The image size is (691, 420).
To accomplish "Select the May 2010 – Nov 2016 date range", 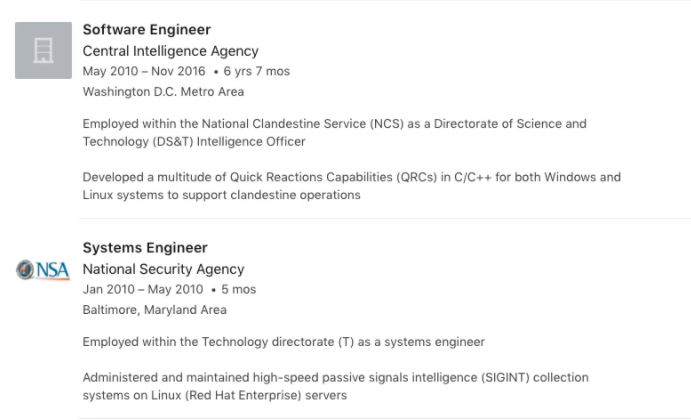I will tap(144, 71).
